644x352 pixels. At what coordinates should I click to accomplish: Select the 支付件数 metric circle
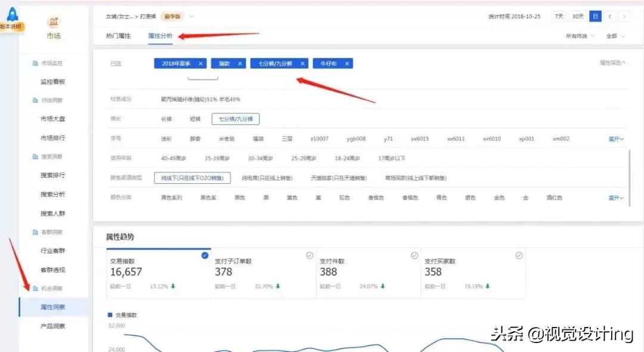[414, 255]
